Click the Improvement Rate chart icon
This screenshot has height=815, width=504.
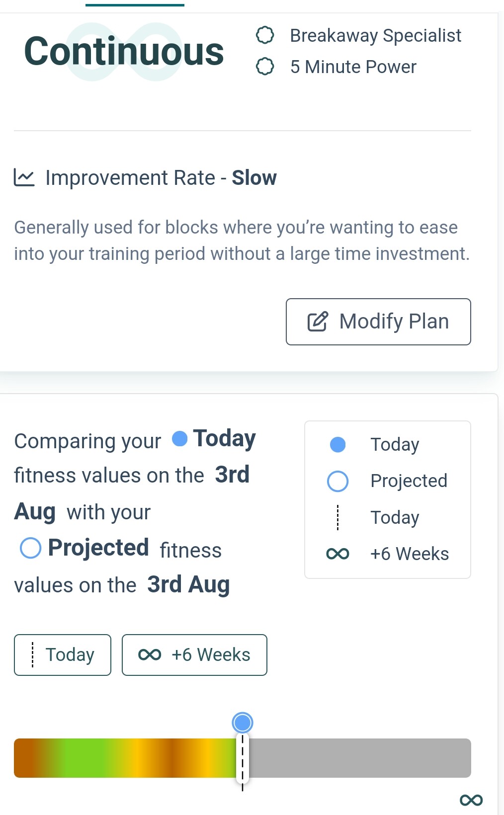pos(24,177)
